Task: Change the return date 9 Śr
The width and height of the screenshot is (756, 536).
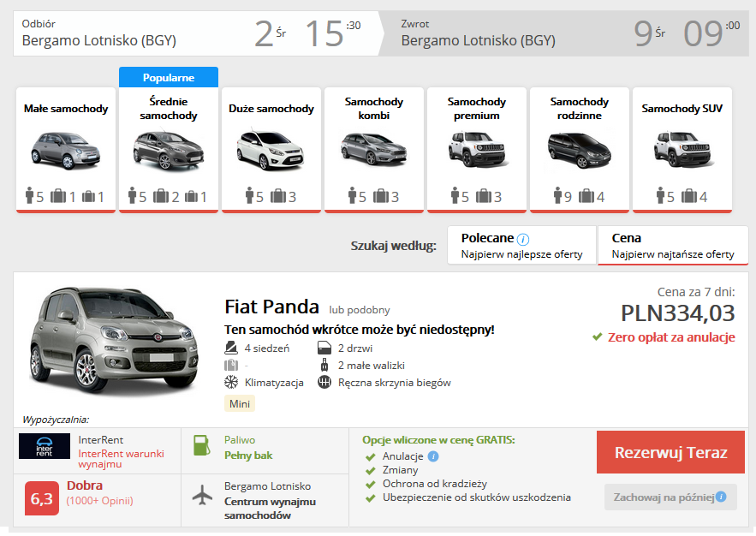Action: [650, 33]
